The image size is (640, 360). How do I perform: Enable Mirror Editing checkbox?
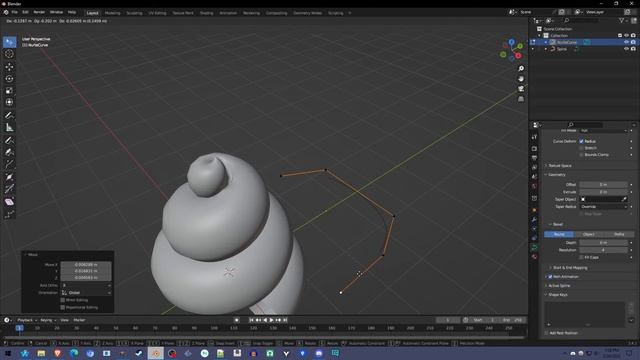[63, 300]
